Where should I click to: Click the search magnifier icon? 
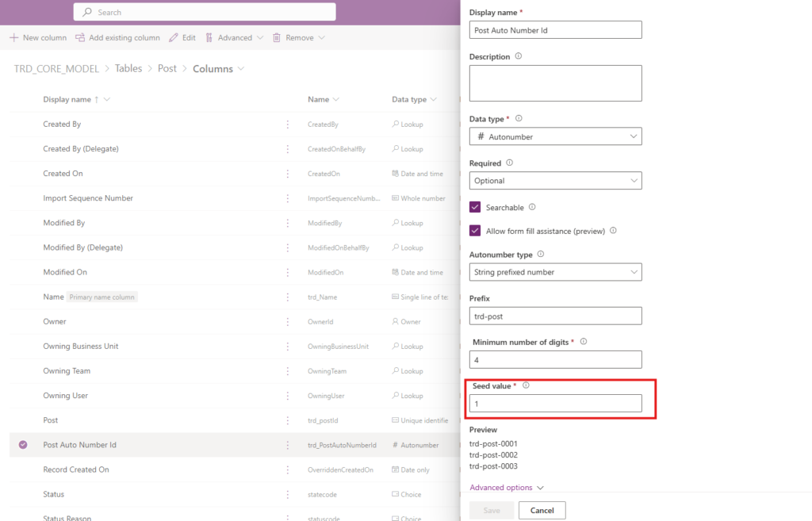coord(87,12)
